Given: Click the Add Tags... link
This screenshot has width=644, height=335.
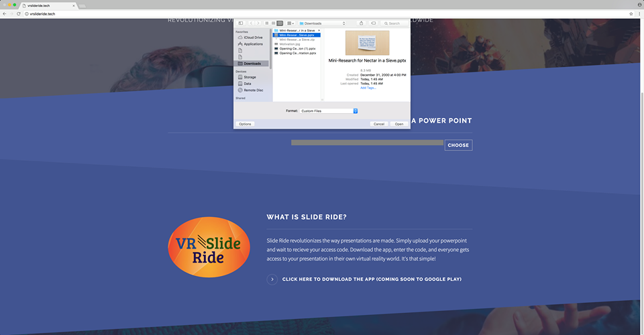Looking at the screenshot, I should click(368, 88).
